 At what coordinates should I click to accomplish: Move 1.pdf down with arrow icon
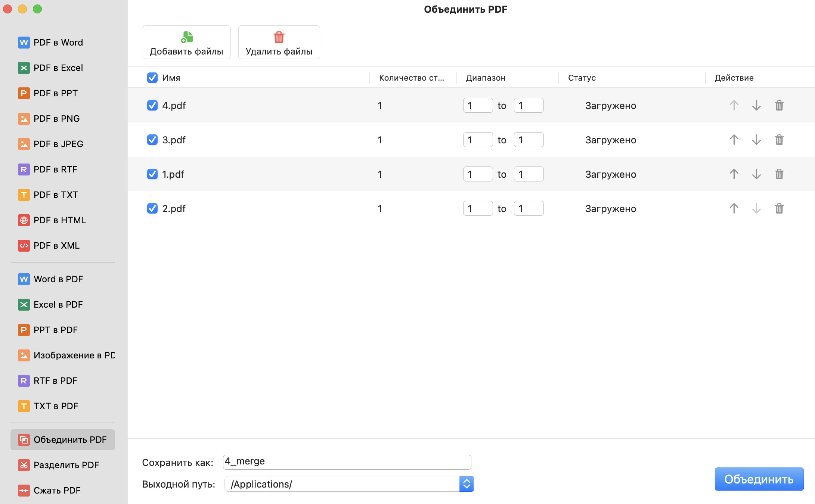[x=756, y=174]
